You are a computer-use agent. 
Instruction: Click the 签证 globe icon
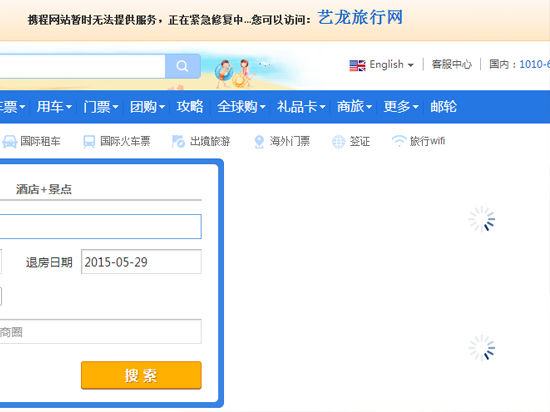[338, 142]
